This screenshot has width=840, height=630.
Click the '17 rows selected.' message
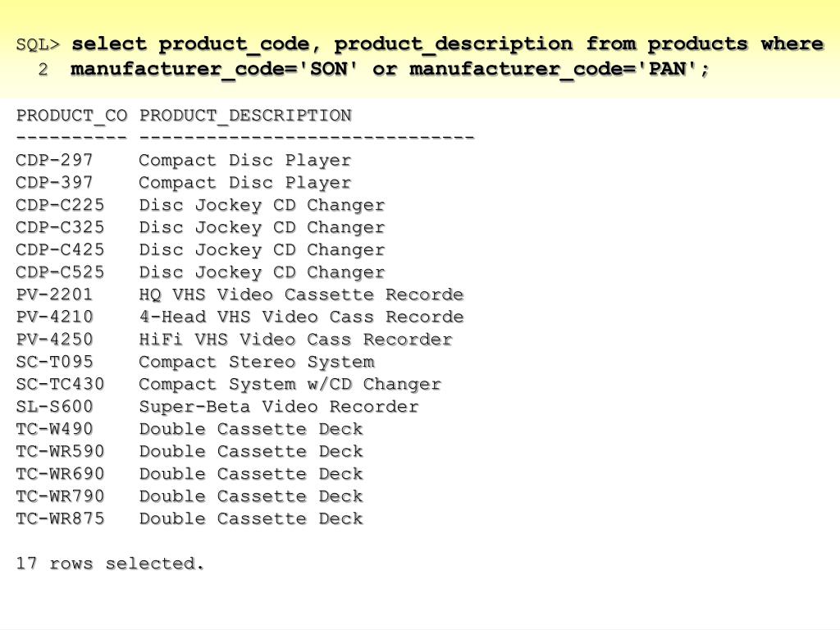pyautogui.click(x=111, y=564)
